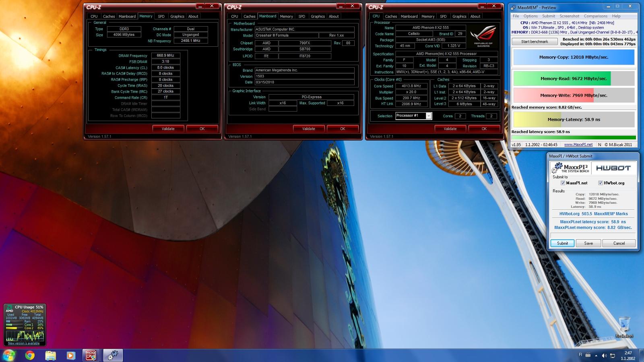644x362 pixels.
Task: Click the CPU usage graph in gadget
Action: coord(25,336)
